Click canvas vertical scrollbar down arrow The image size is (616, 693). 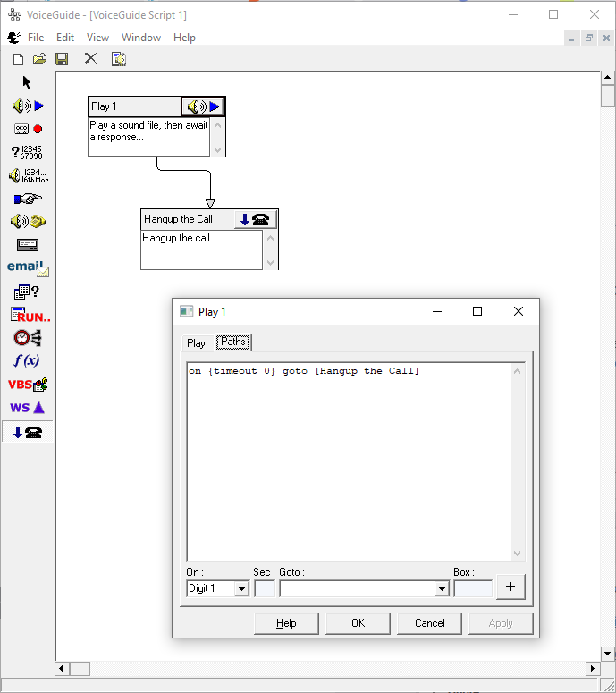608,654
